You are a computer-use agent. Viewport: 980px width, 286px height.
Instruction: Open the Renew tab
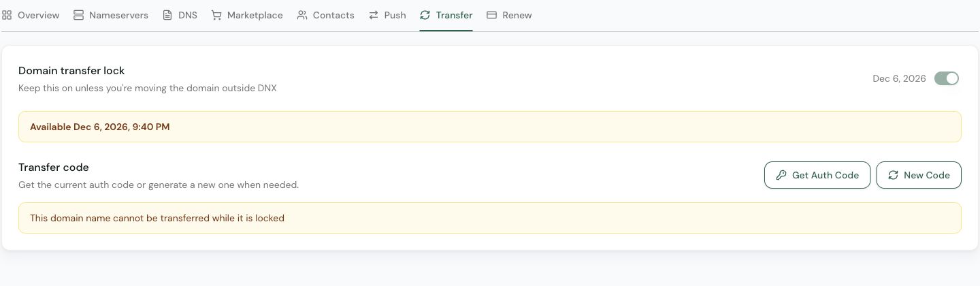509,15
